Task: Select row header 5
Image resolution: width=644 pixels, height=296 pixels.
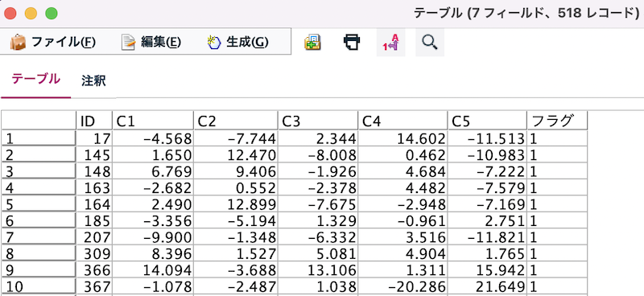Action: (x=39, y=204)
